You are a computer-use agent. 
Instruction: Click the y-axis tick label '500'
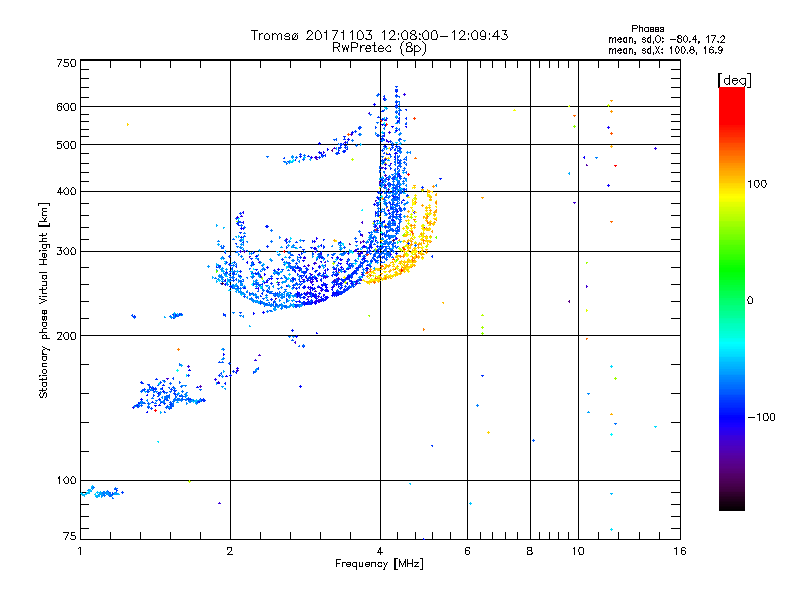tap(66, 145)
